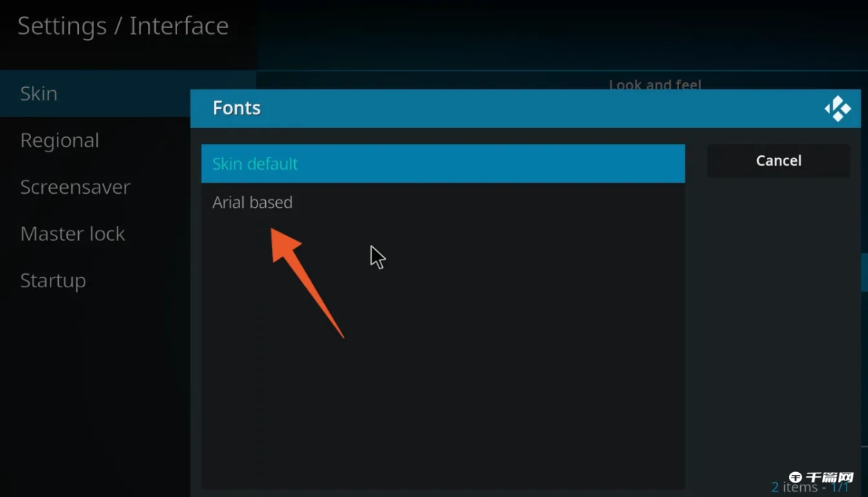
Task: Click the word Settings in the page title
Action: coord(62,26)
